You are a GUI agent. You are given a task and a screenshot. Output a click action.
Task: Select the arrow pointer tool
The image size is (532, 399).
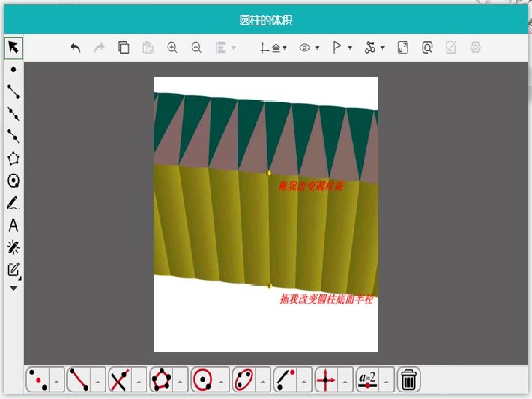click(13, 48)
